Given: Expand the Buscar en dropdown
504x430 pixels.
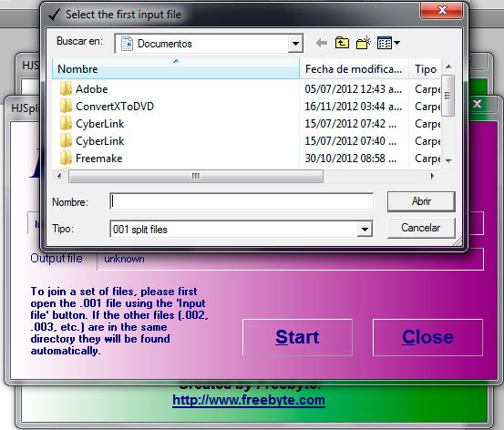Looking at the screenshot, I should tap(295, 44).
